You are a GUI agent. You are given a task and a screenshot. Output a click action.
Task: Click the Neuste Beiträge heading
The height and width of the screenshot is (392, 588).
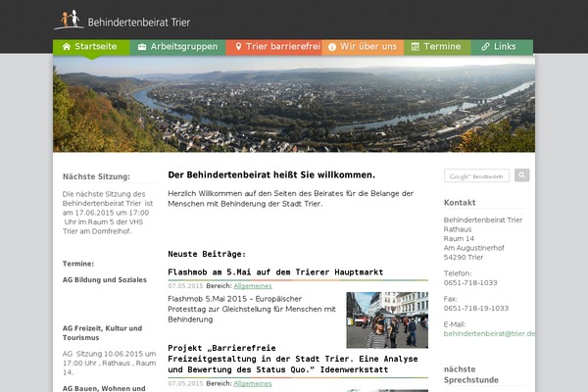pyautogui.click(x=207, y=254)
